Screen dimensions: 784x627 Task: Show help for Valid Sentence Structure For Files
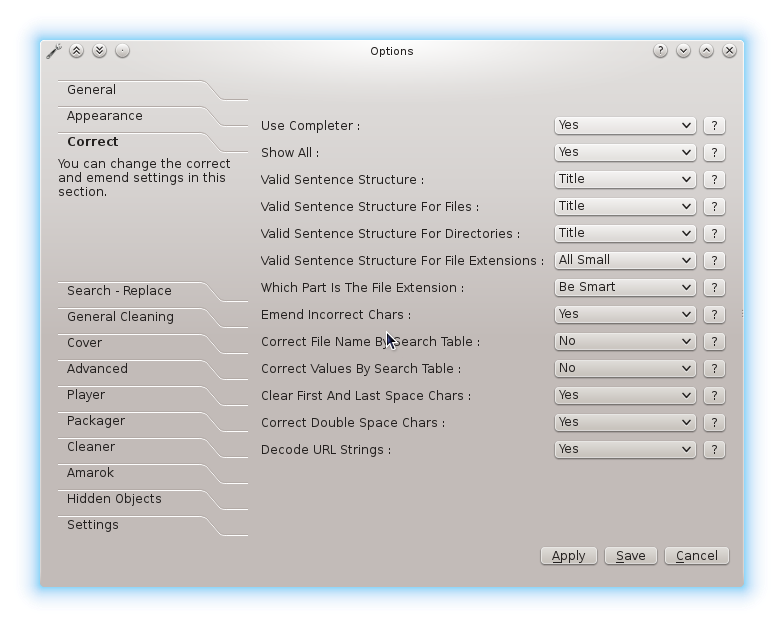pos(714,206)
